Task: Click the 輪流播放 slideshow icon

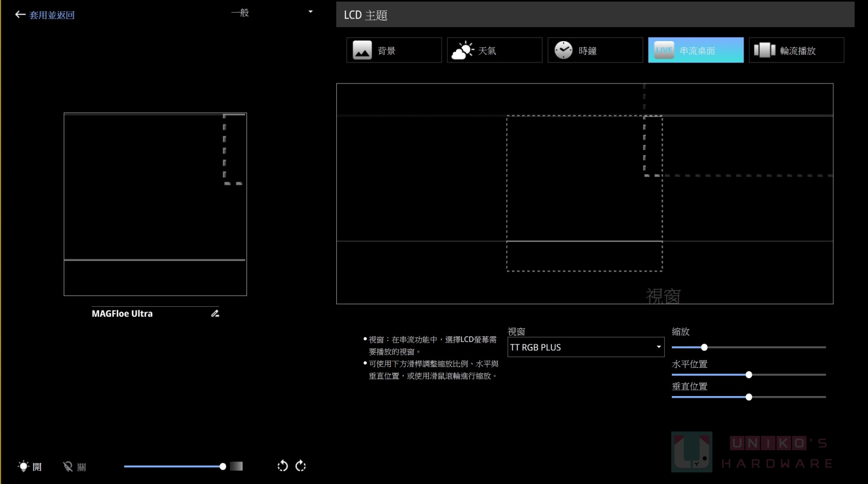Action: pyautogui.click(x=764, y=50)
